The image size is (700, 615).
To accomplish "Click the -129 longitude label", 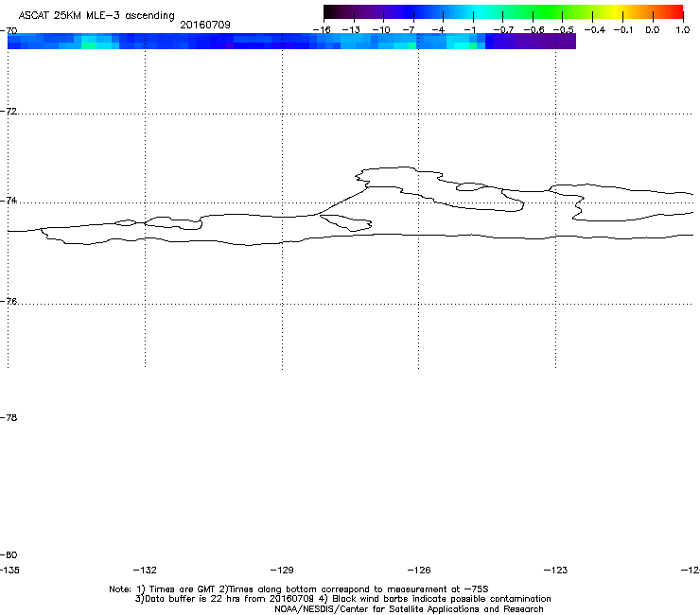I will [x=282, y=571].
